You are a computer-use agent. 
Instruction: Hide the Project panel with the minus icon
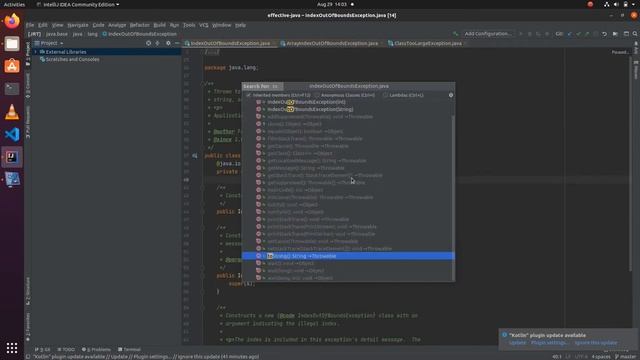click(177, 43)
